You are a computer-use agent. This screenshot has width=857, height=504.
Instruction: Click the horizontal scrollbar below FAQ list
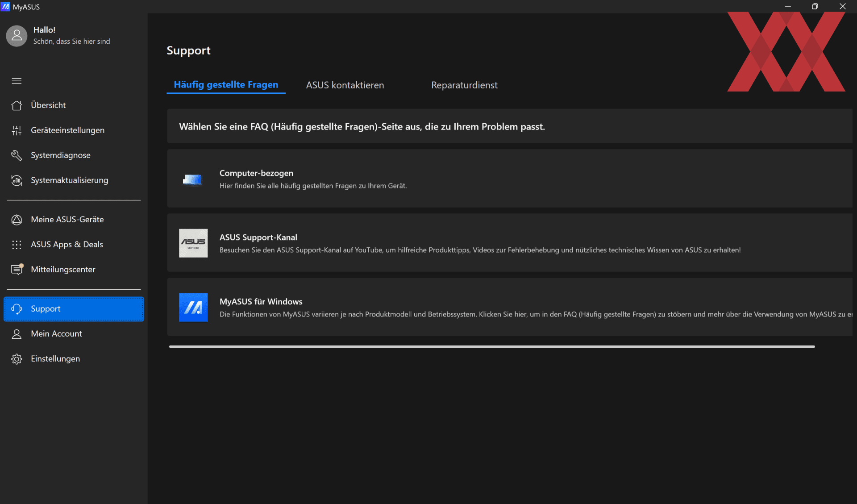tap(492, 346)
